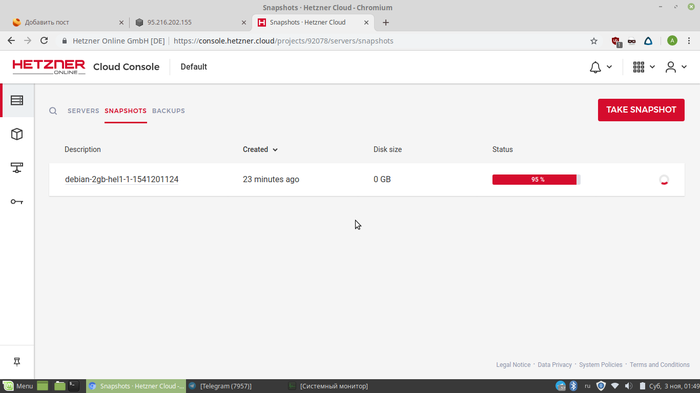Bookmark this page with the star
700x393 pixels.
tap(594, 41)
